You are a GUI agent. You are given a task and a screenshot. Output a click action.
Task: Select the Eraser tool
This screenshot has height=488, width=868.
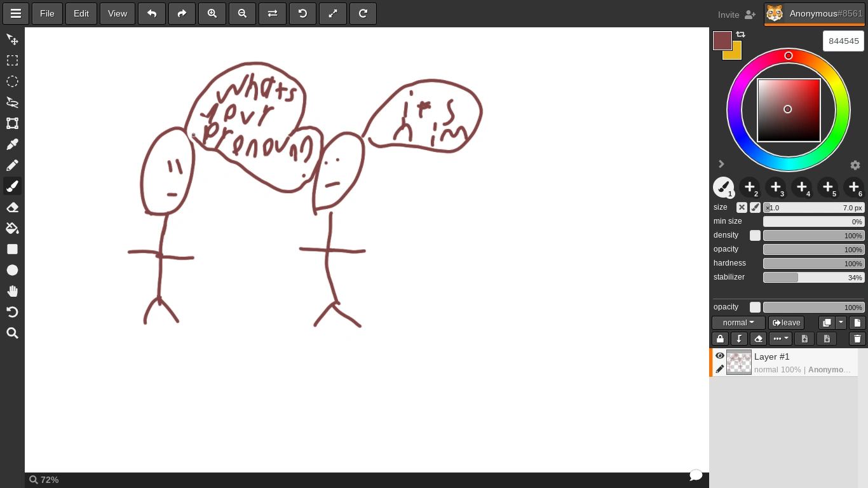[12, 207]
